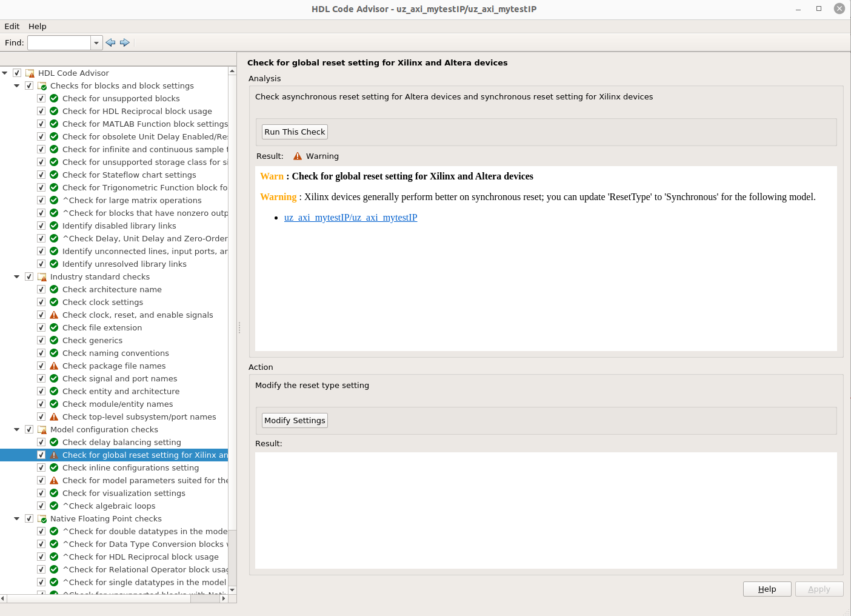Open the Help menu
Screen dimensions: 851x616
pos(38,27)
